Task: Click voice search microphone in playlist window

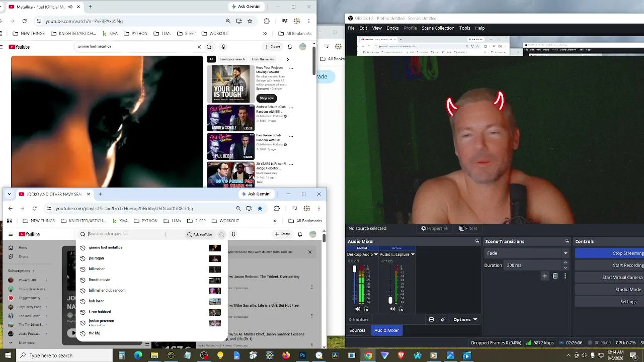Action: 233,234
